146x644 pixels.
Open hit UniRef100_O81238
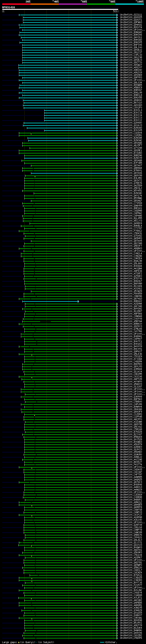click(131, 58)
